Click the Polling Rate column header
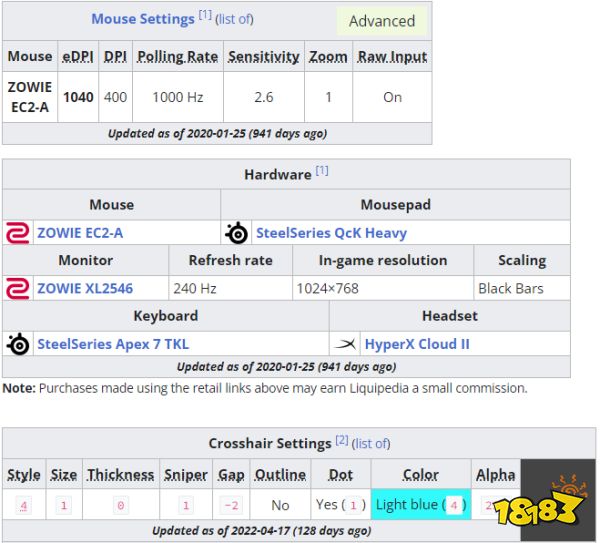The width and height of the screenshot is (600, 543). [x=178, y=57]
